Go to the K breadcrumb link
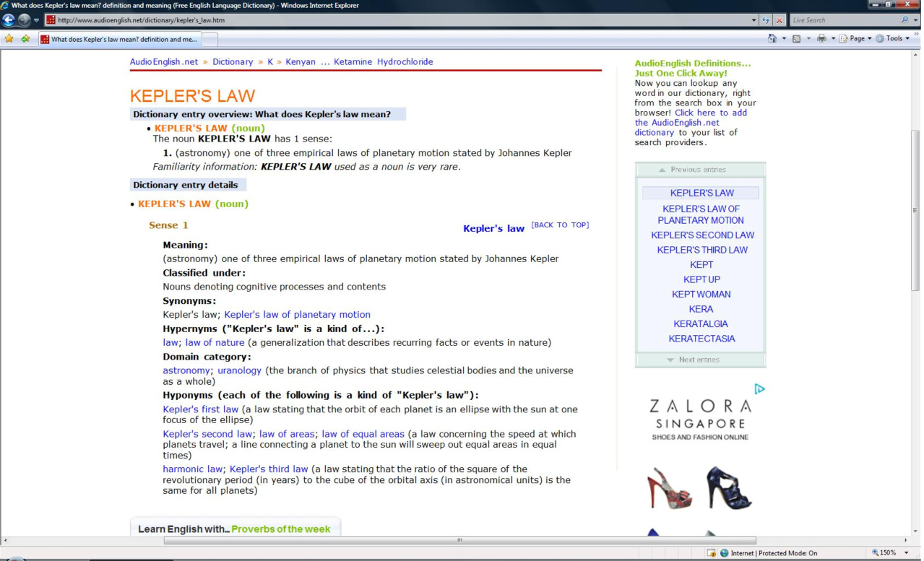The width and height of the screenshot is (924, 561). point(270,62)
